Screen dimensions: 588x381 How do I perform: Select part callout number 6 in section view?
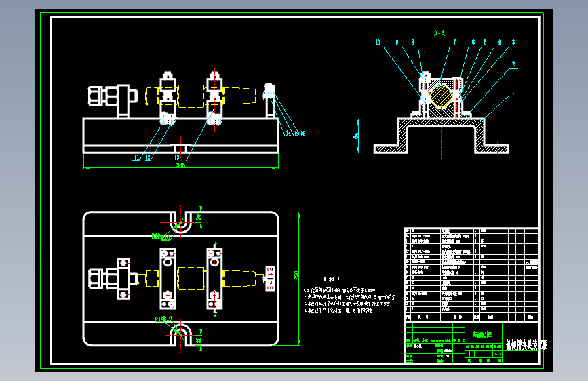(x=473, y=43)
